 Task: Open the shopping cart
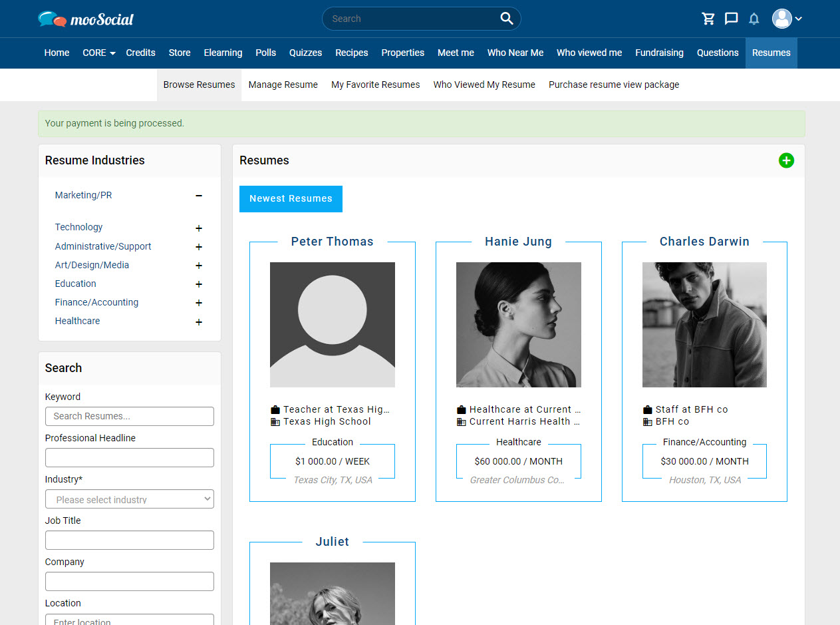point(708,19)
